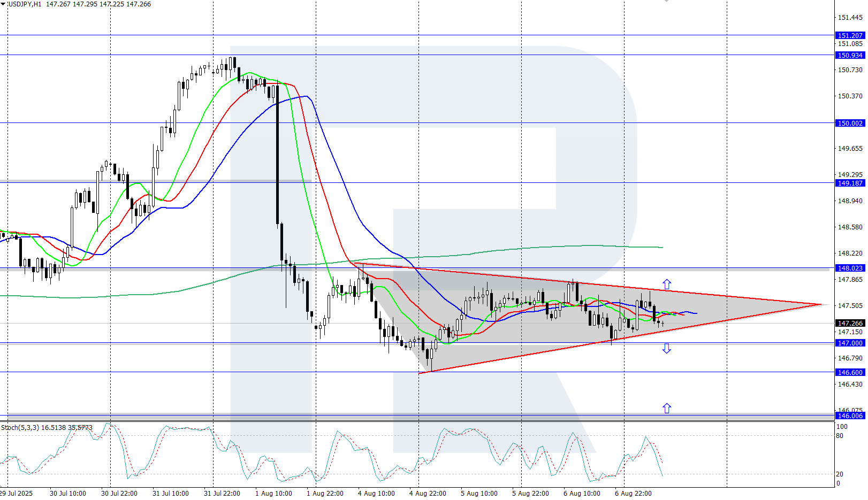
Task: Click the USDJPY,H1 chart title text
Action: (25, 4)
